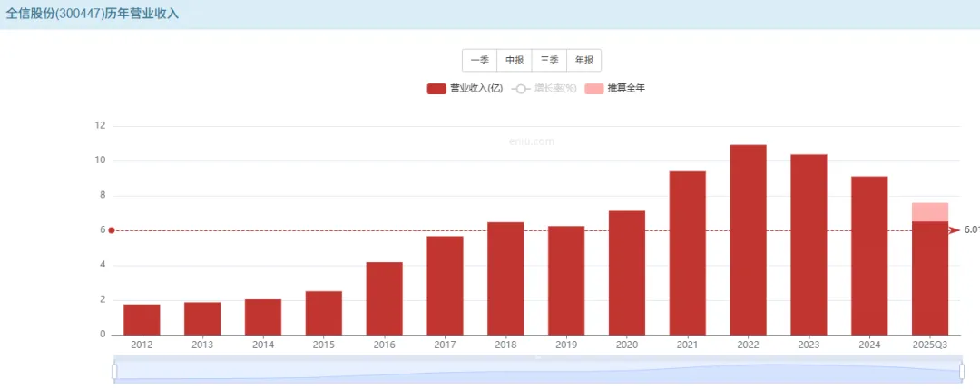Click the average line start dot
This screenshot has width=980, height=389.
tap(112, 230)
